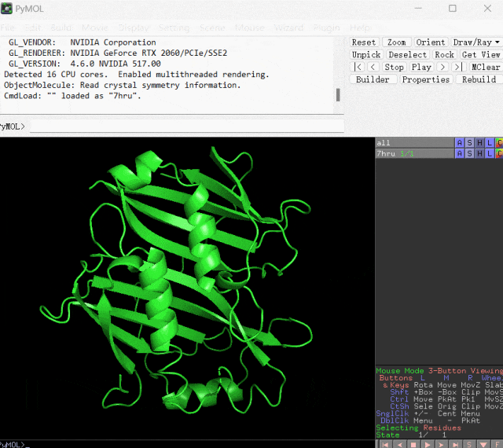Viewport: 503px width, 448px height.
Task: Open the C color menu for 7hru
Action: (x=499, y=154)
